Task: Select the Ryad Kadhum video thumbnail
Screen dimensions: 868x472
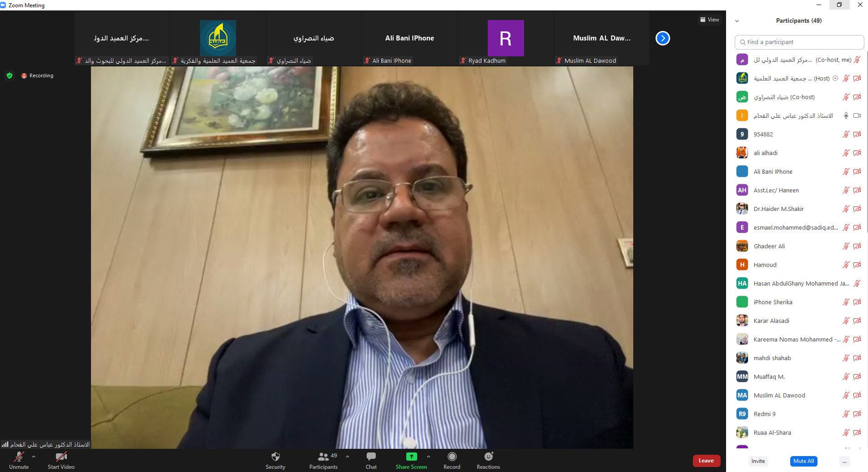Action: (505, 39)
